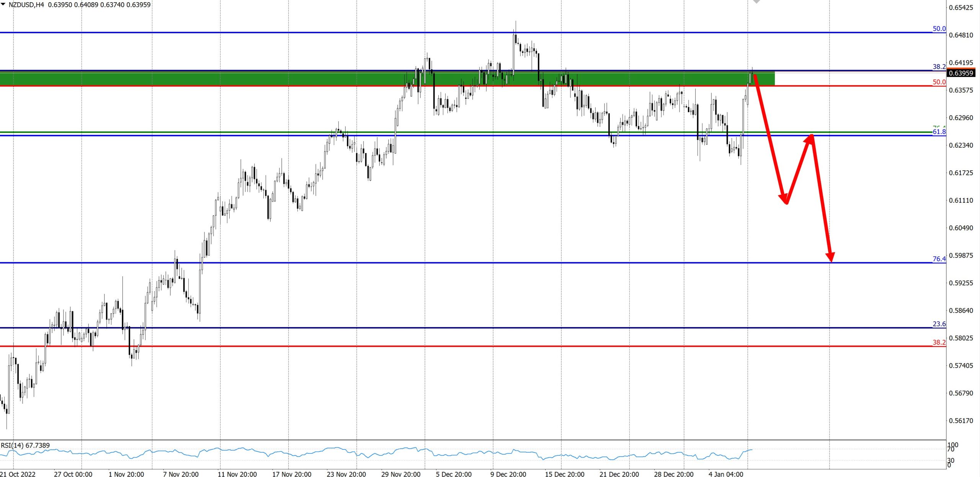This screenshot has width=980, height=477.
Task: Click the red arrow trough near 0.61110
Action: pos(786,202)
